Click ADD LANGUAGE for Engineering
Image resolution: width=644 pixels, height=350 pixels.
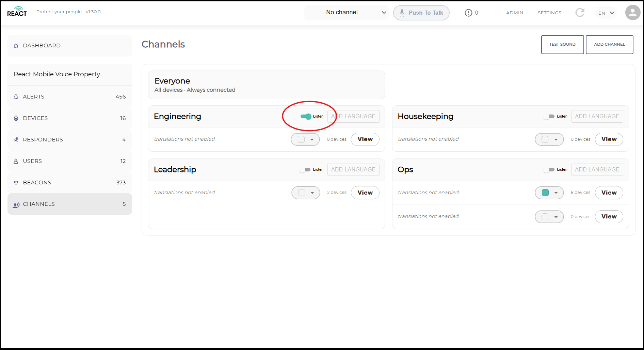pos(353,117)
